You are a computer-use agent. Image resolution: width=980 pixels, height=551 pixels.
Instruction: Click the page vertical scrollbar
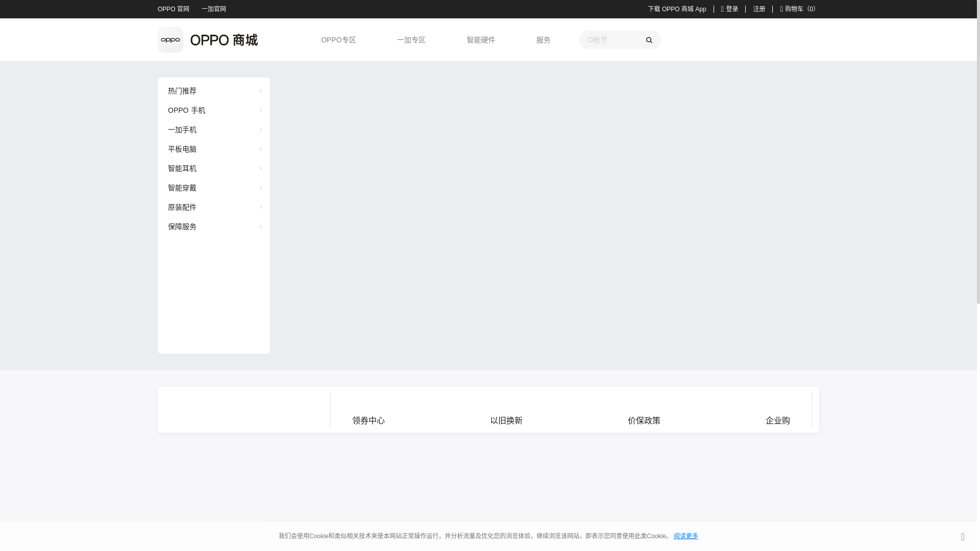978,152
